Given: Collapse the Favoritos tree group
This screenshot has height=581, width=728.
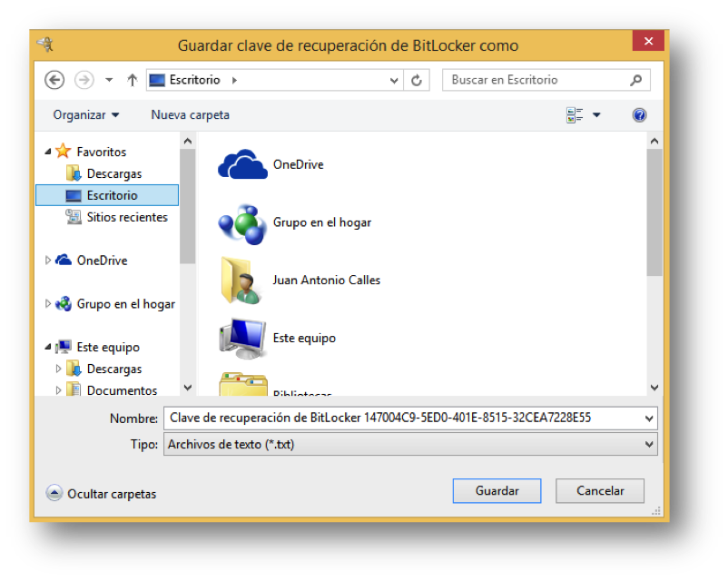Looking at the screenshot, I should pyautogui.click(x=48, y=152).
